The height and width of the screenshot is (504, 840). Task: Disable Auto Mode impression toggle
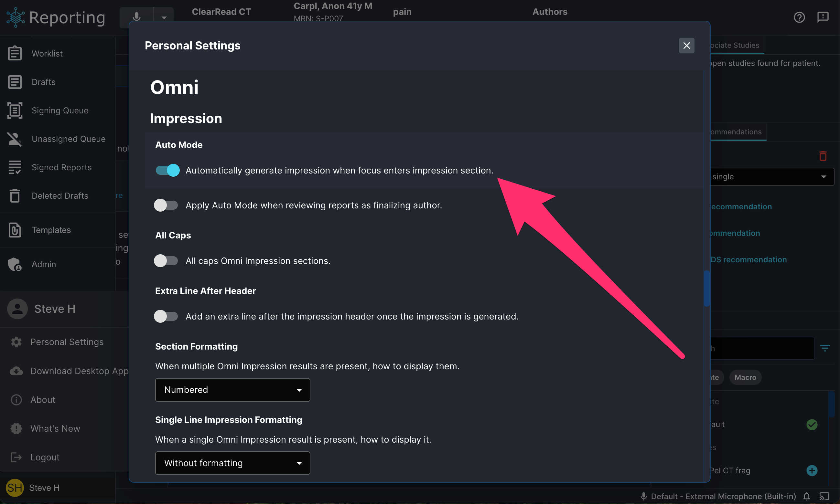coord(167,170)
